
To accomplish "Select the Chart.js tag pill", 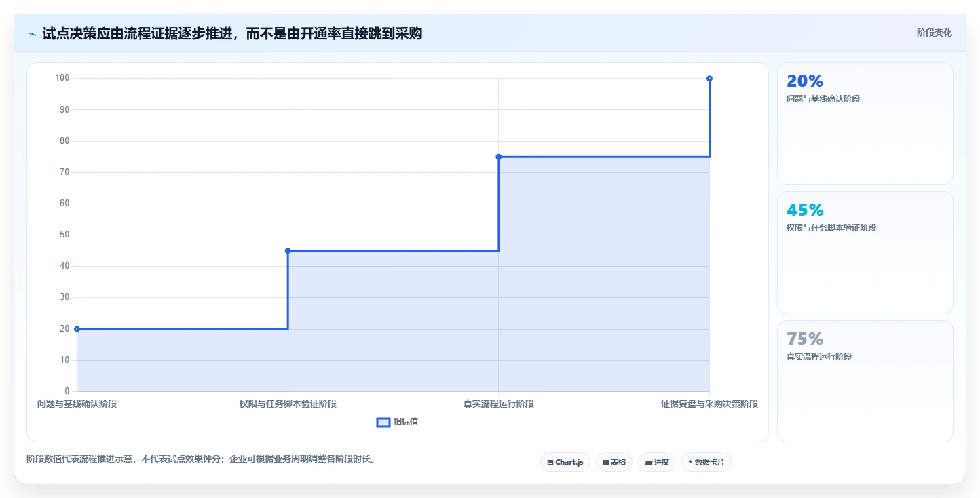I will pyautogui.click(x=565, y=462).
